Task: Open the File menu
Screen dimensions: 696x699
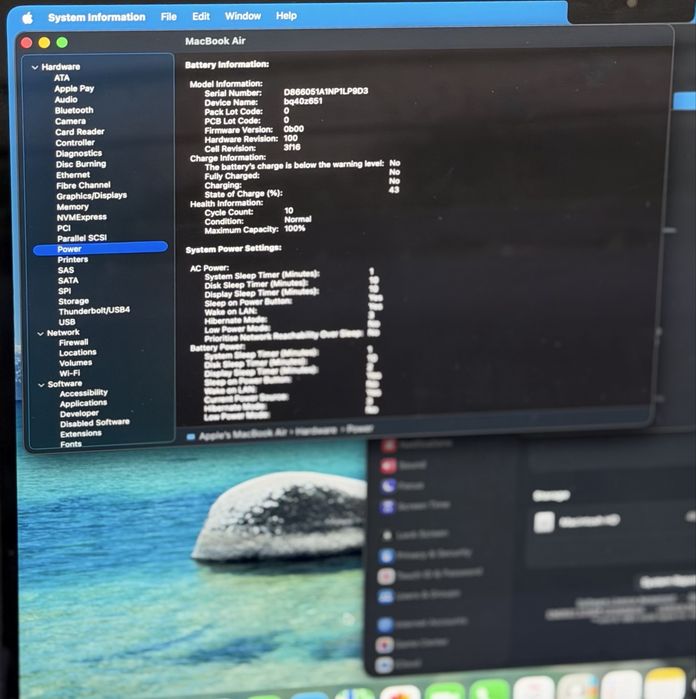Action: [x=169, y=17]
